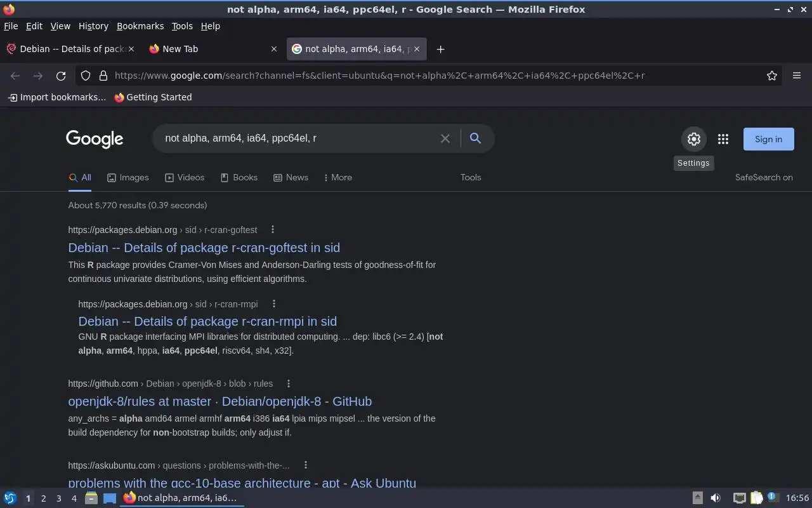Open options for github openjdk-8 result
The image size is (812, 508).
pyautogui.click(x=289, y=384)
